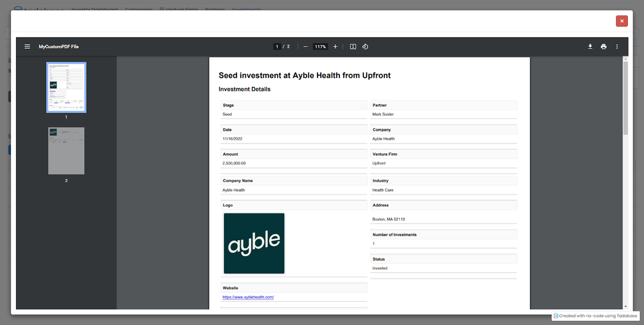Click the 'Mark Suster' partner value
The image size is (644, 325).
tap(383, 115)
